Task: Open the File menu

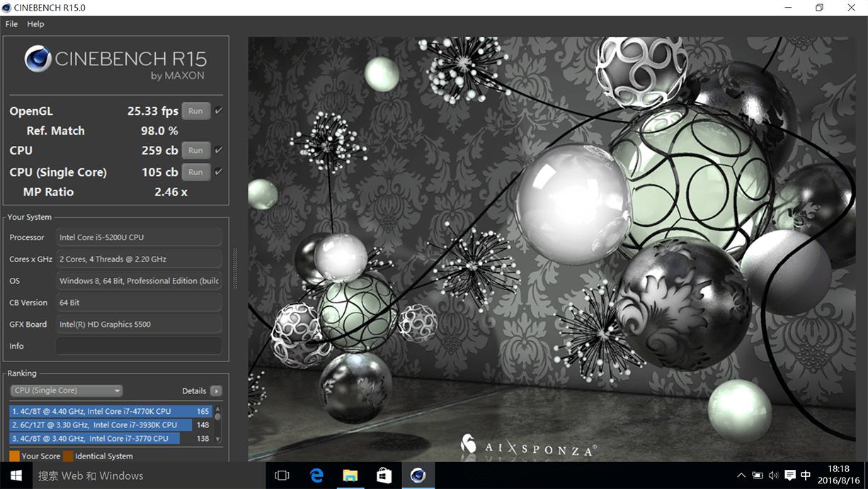Action: click(11, 23)
